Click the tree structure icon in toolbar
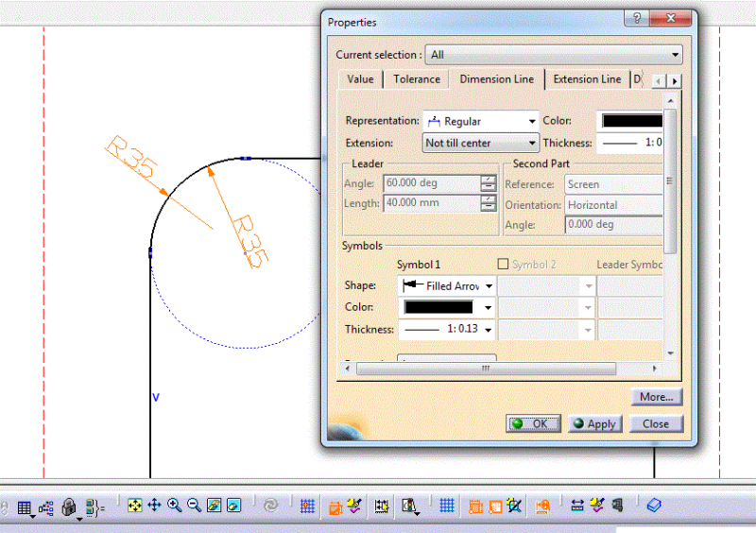The width and height of the screenshot is (756, 533). coord(46,507)
